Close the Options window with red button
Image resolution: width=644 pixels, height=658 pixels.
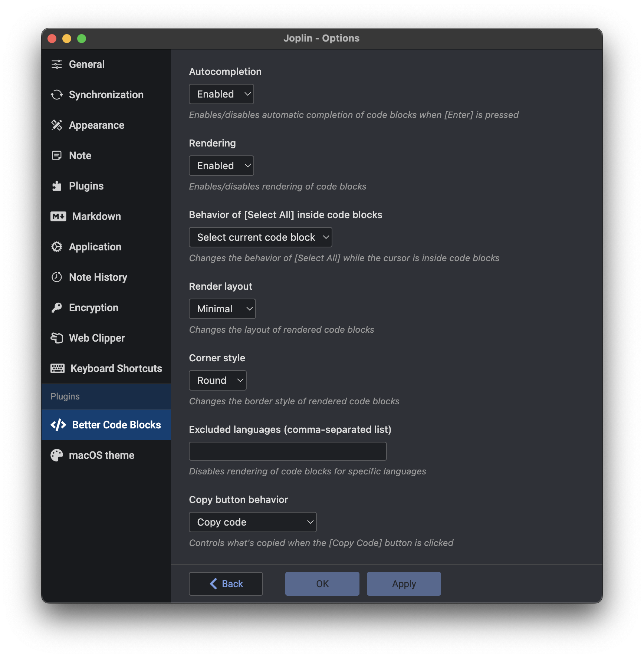pos(52,39)
